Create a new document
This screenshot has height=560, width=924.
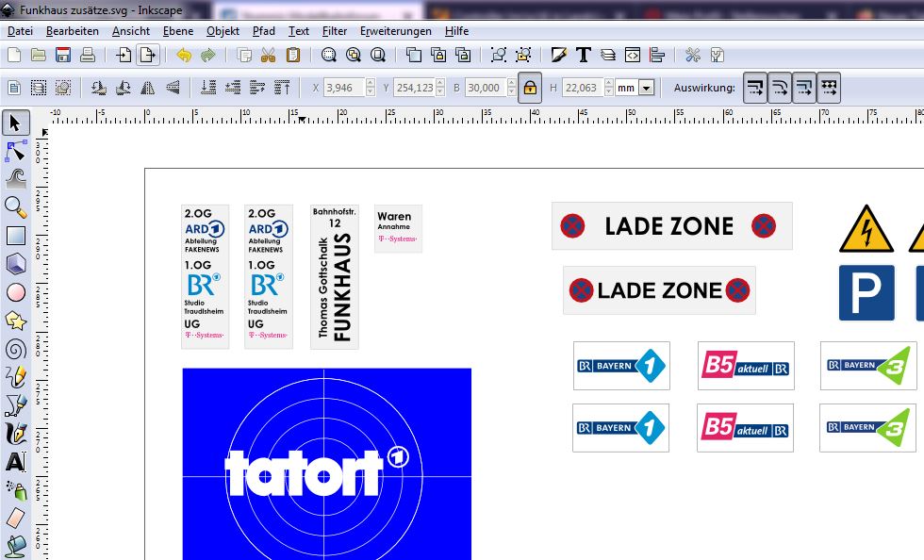pyautogui.click(x=13, y=56)
